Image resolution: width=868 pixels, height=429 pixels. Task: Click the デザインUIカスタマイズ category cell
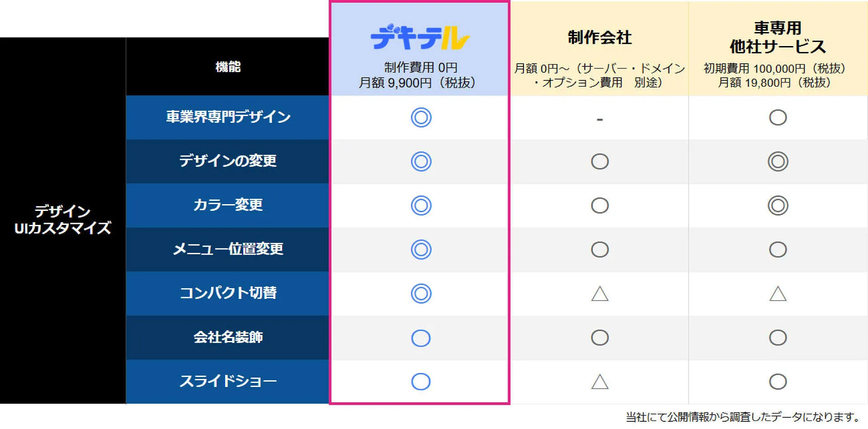[63, 220]
